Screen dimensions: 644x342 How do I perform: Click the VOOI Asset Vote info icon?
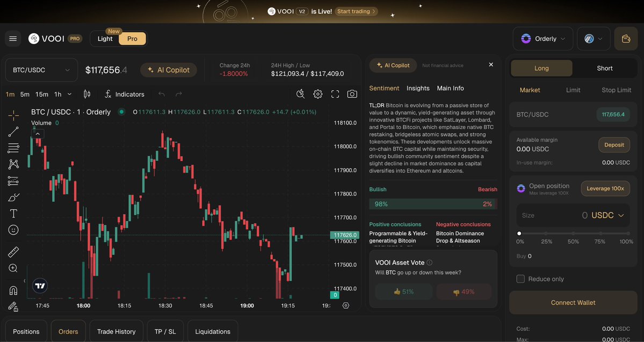tap(430, 263)
